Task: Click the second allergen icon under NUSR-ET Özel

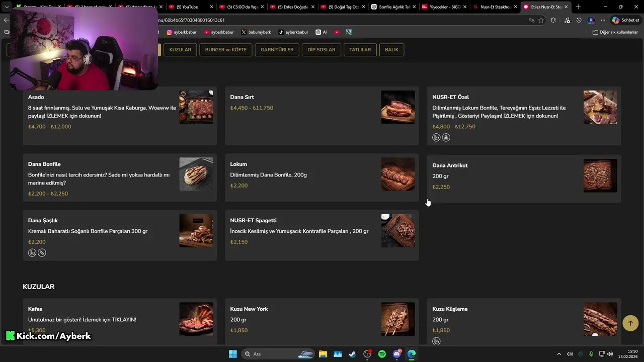Action: 446,137
